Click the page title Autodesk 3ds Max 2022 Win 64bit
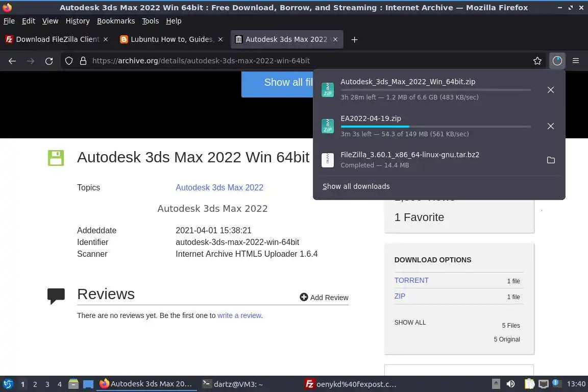The height and width of the screenshot is (392, 588). 193,157
